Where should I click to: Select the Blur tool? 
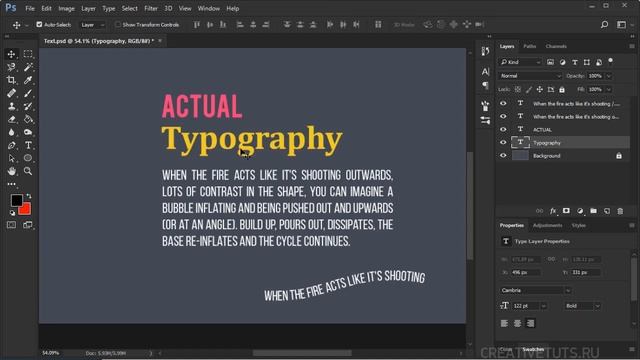point(11,132)
